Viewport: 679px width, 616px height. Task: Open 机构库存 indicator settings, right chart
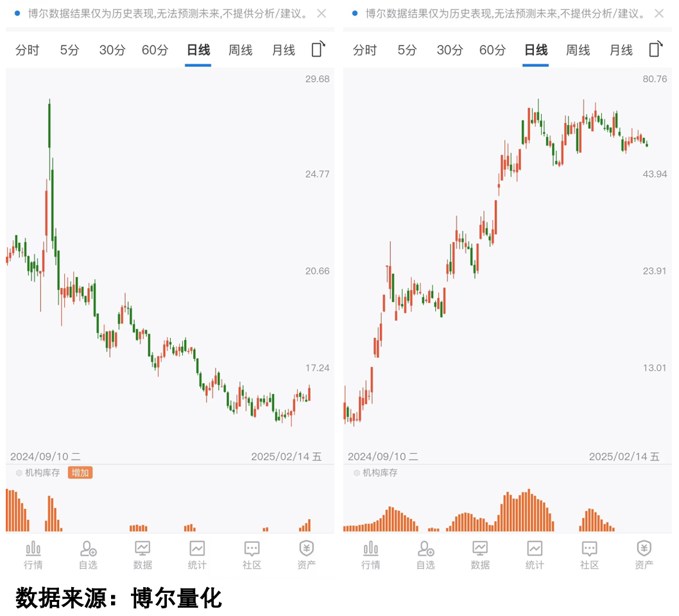point(357,473)
